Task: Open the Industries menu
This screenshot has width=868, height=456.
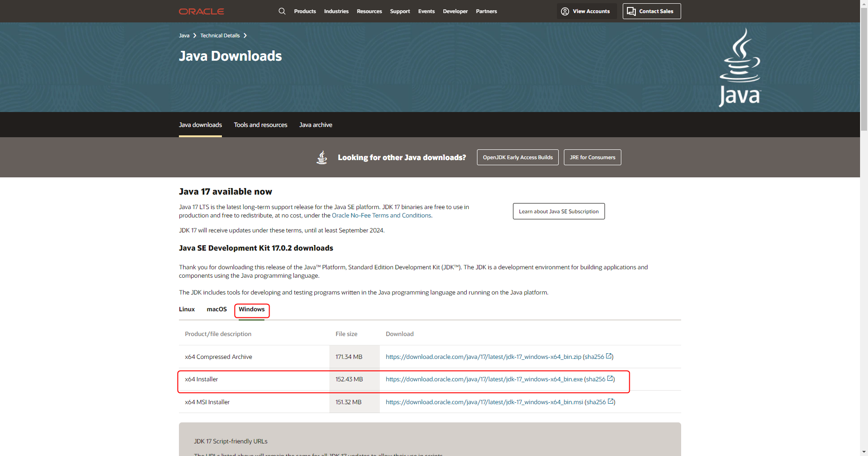Action: point(336,11)
